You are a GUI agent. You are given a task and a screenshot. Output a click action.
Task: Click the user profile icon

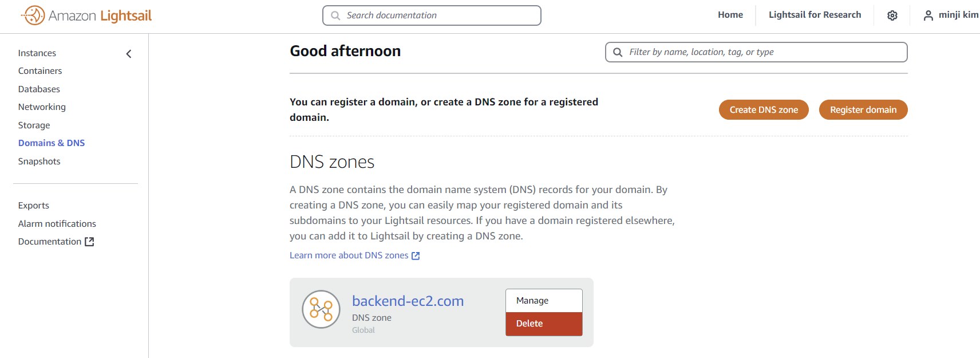(928, 15)
